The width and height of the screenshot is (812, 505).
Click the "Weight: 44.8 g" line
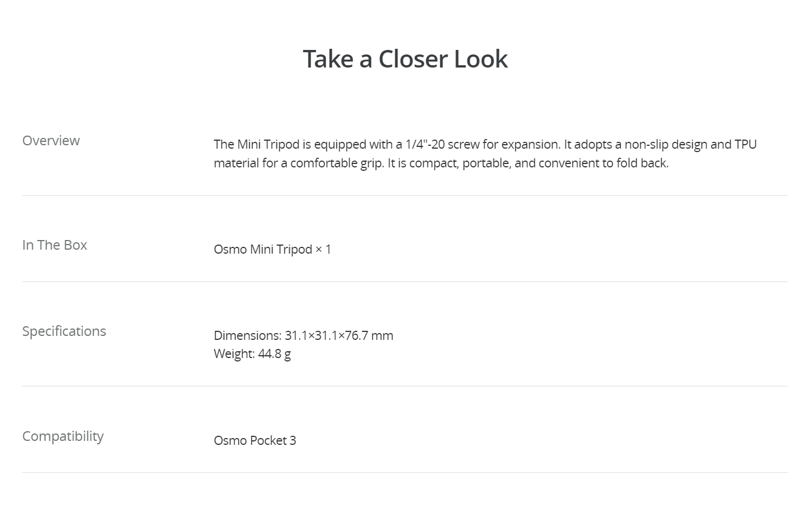(x=253, y=354)
